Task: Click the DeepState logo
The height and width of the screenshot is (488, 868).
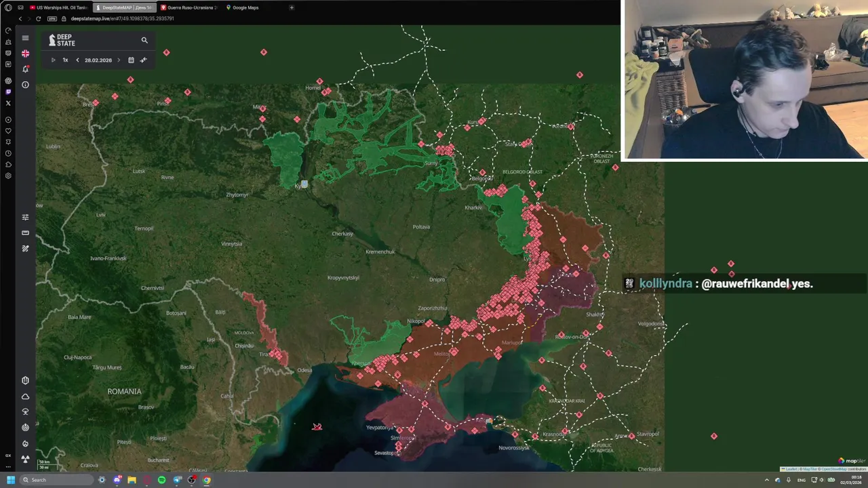Action: point(62,40)
